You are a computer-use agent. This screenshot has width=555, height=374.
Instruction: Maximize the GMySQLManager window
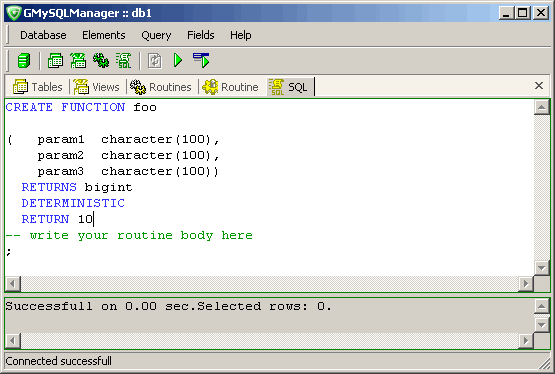522,13
